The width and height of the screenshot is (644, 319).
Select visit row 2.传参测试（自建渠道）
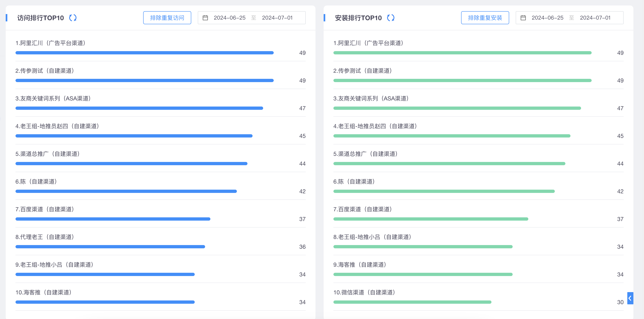160,75
